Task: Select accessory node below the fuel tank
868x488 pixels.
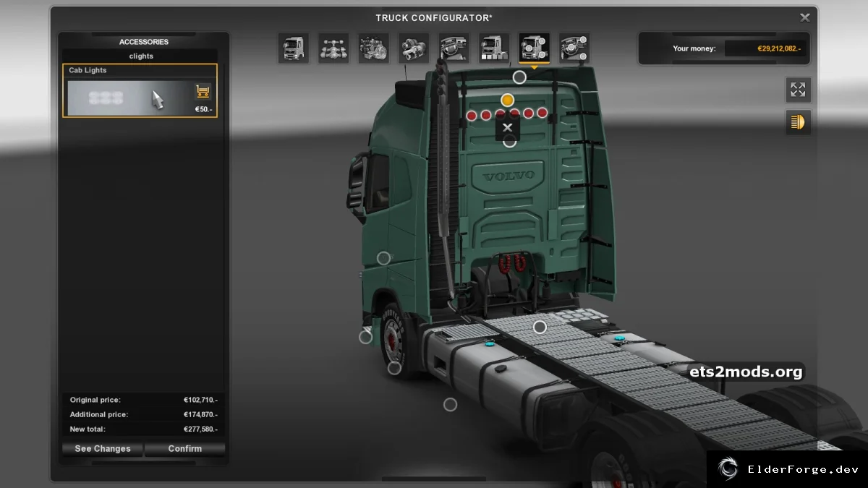Action: coord(450,405)
